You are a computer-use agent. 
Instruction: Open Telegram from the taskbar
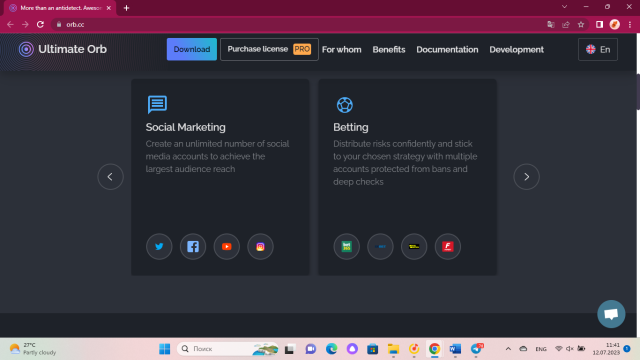pyautogui.click(x=476, y=349)
